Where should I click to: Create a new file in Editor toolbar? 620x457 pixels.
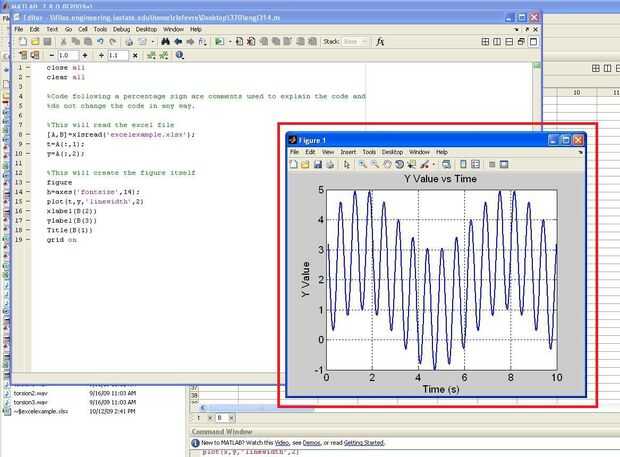[x=23, y=42]
